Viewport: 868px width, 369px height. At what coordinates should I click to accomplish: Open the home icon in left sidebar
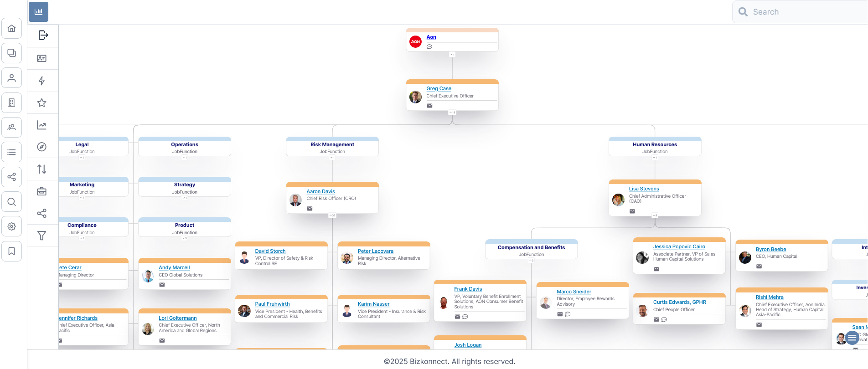pos(12,28)
